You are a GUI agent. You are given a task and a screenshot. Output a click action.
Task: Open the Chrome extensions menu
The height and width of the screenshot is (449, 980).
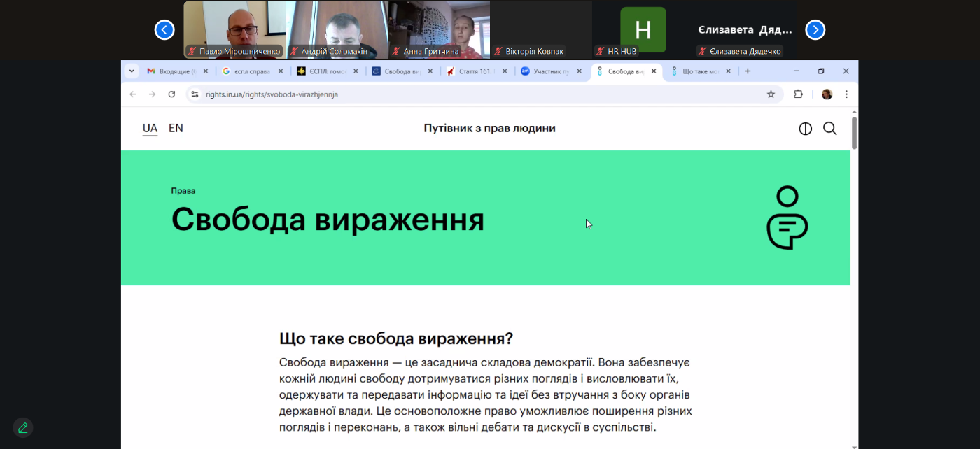click(x=798, y=94)
